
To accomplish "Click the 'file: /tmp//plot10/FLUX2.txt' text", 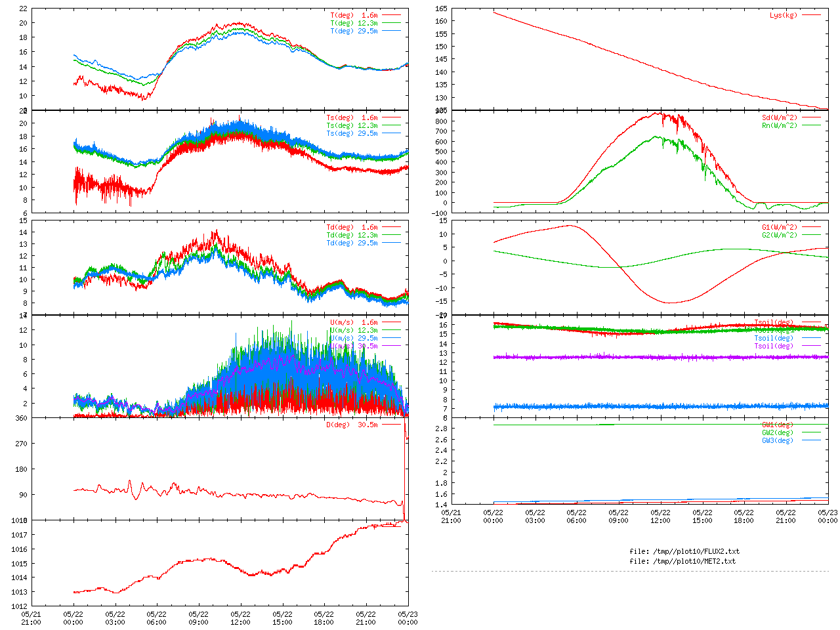I will click(684, 552).
